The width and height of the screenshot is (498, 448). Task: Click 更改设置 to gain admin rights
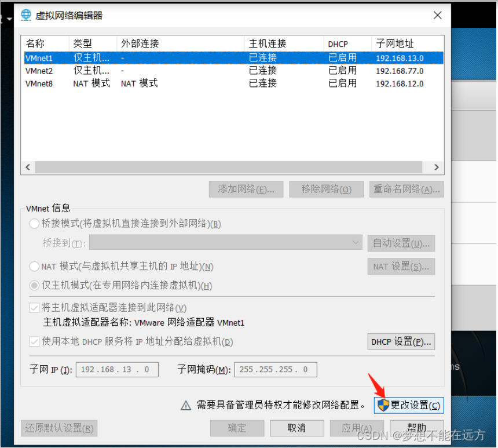coord(409,405)
